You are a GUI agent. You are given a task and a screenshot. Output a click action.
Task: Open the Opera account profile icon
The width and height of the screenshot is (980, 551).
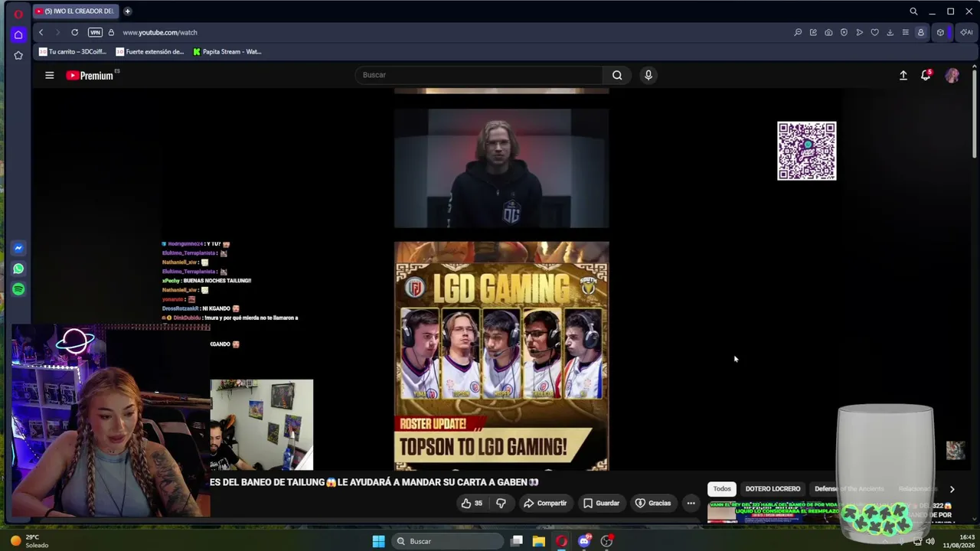click(921, 32)
